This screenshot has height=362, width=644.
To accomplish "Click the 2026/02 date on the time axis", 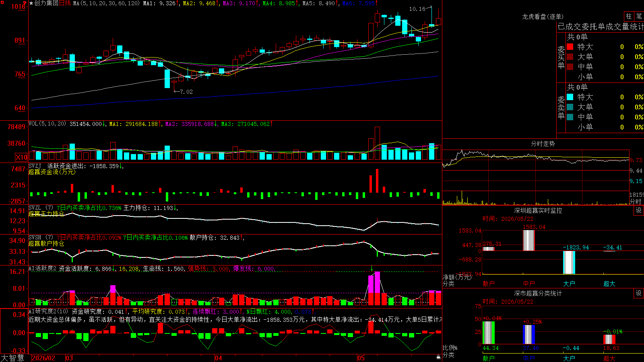I will pos(43,358).
